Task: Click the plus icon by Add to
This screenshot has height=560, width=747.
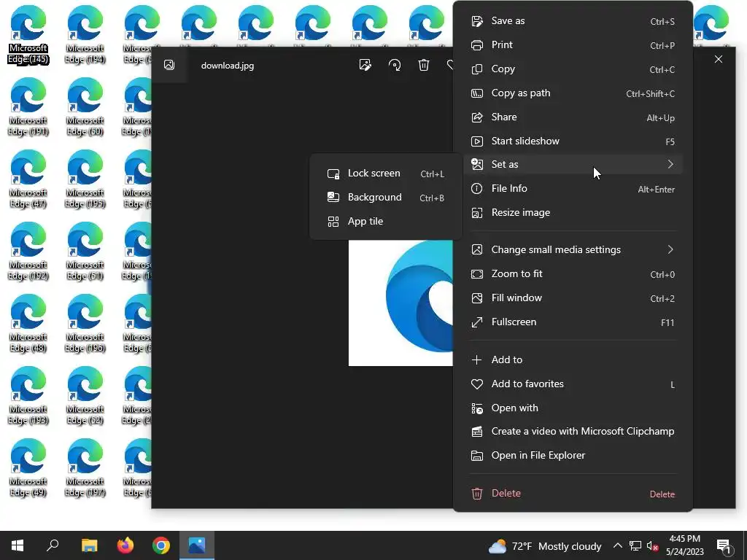Action: pos(477,360)
